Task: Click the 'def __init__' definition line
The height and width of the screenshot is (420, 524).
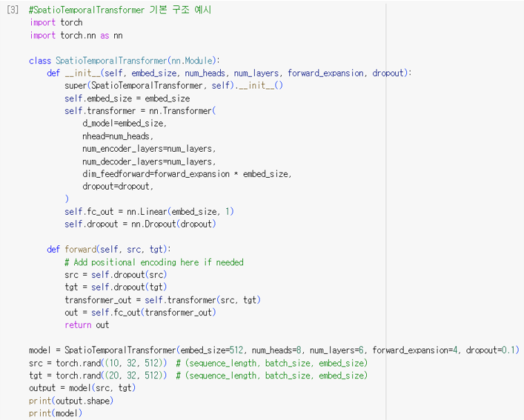Action: 229,73
